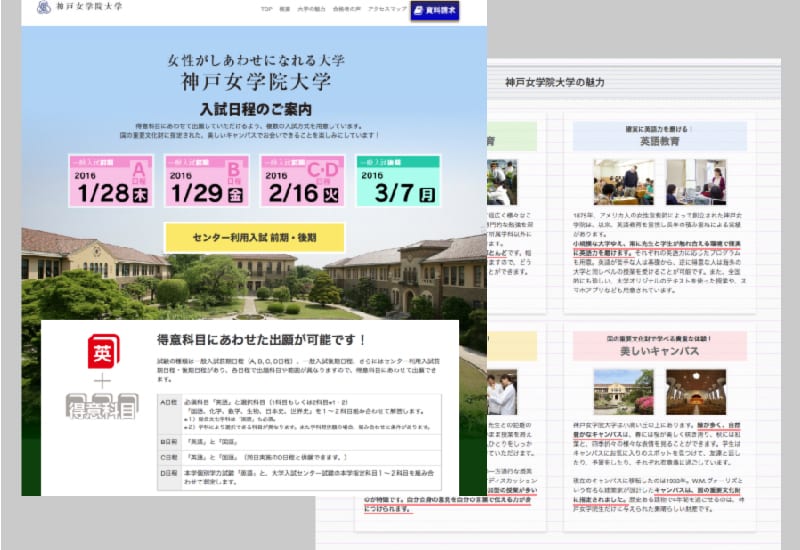Open the campus building with flowers photo
This screenshot has height=550, width=800.
coord(623,392)
